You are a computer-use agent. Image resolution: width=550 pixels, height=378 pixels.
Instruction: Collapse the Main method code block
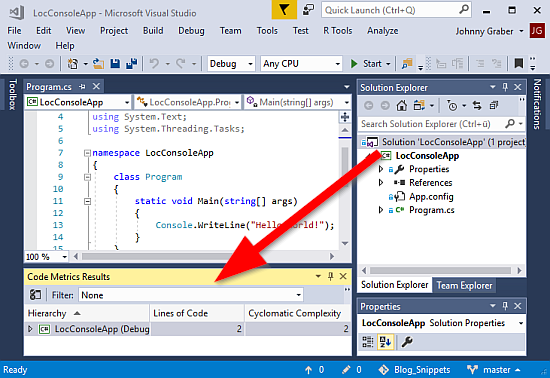tap(87, 201)
